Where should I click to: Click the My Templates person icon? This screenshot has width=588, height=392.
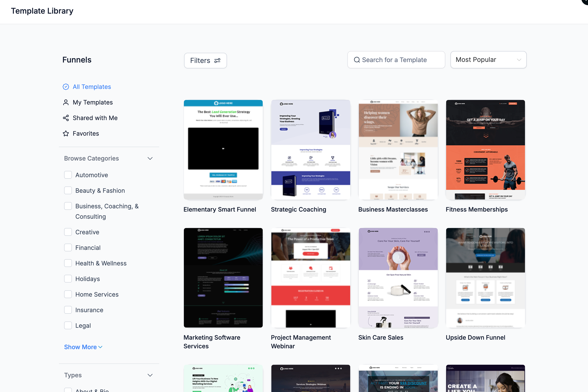tap(66, 102)
